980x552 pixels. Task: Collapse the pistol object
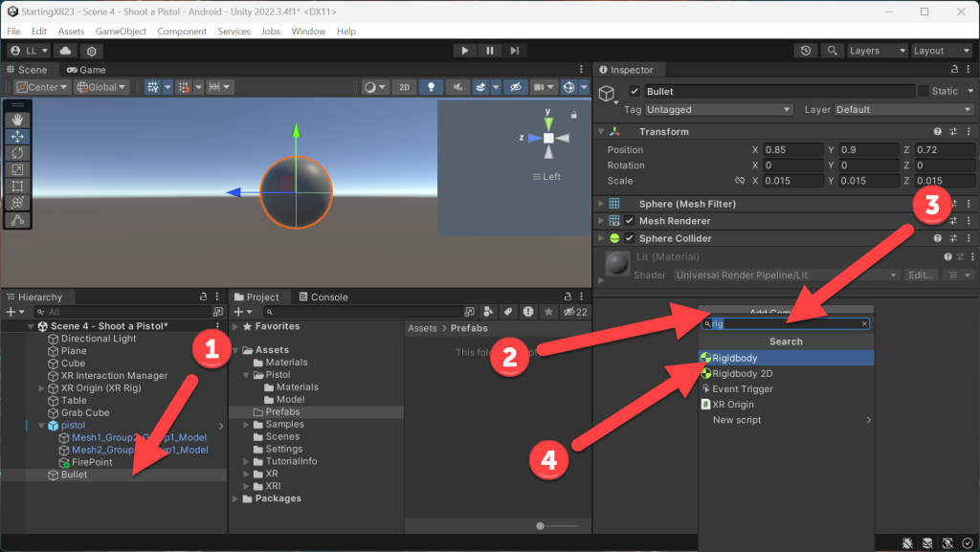pyautogui.click(x=42, y=425)
